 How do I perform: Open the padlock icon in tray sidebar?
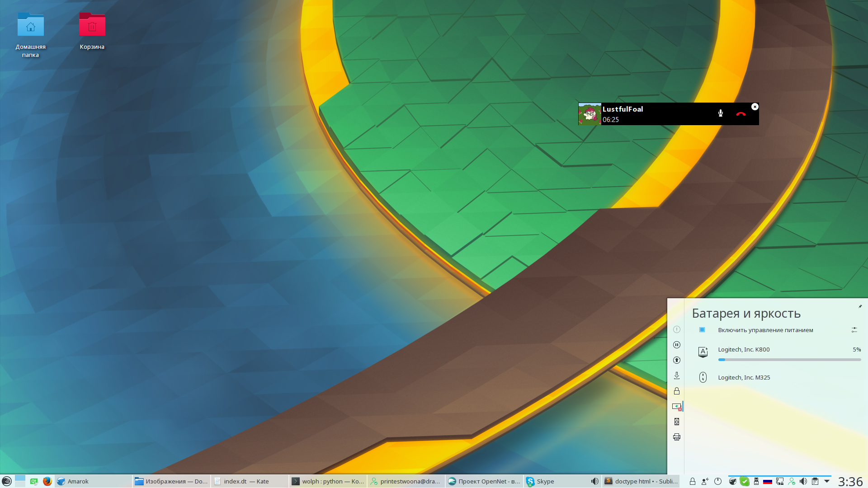pos(677,391)
